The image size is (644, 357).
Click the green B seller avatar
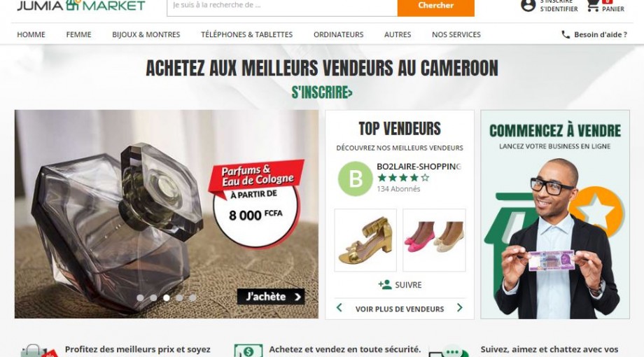click(x=356, y=178)
